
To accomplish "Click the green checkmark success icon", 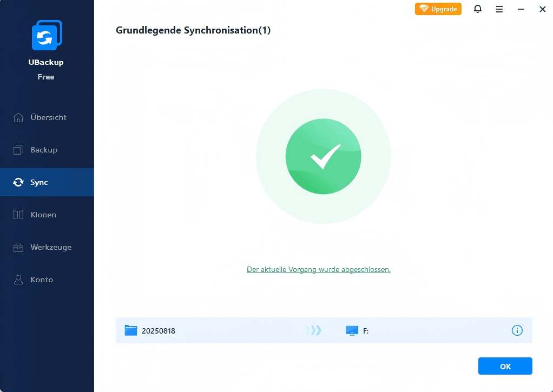I will click(324, 156).
